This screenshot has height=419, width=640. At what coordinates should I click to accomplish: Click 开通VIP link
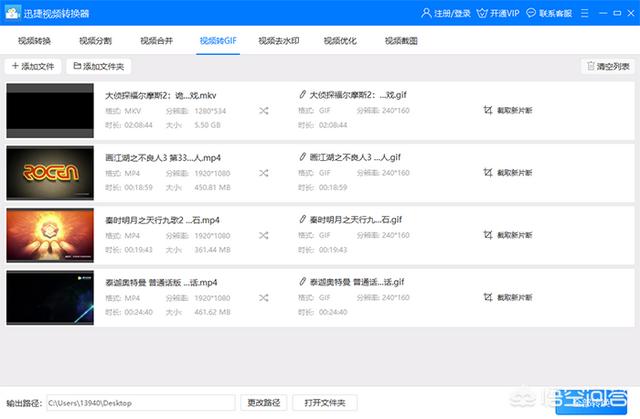click(504, 13)
